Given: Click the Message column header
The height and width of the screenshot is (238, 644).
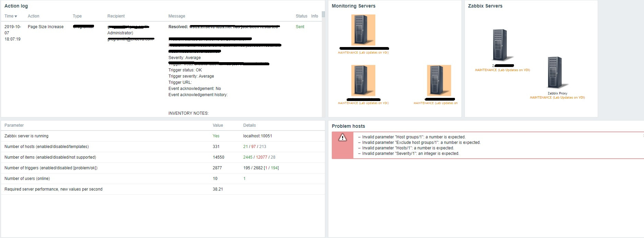Looking at the screenshot, I should tap(177, 16).
